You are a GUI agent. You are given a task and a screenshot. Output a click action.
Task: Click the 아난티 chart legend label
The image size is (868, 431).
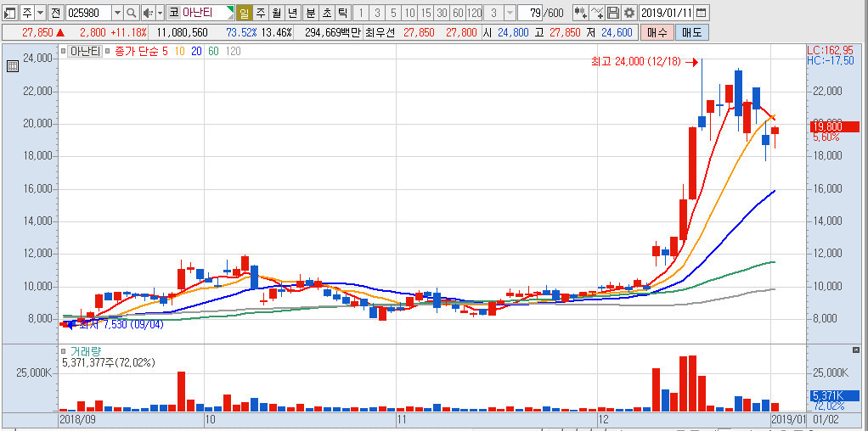point(85,52)
